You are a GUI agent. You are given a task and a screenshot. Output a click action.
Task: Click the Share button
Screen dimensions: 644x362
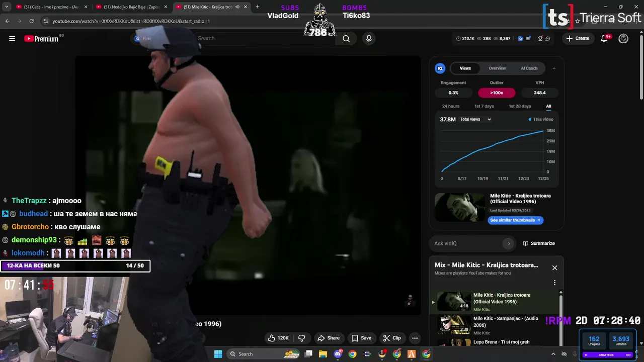329,338
